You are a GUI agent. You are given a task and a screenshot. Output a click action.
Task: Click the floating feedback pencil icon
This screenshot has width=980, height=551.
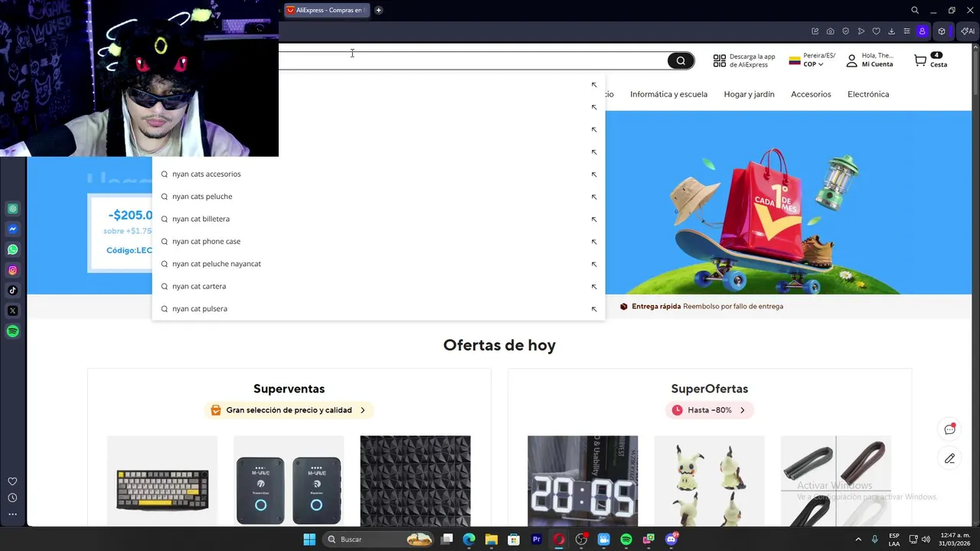pyautogui.click(x=950, y=458)
